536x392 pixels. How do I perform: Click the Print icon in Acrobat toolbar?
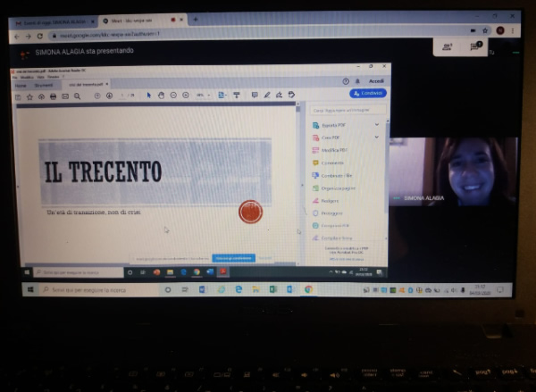tap(53, 96)
